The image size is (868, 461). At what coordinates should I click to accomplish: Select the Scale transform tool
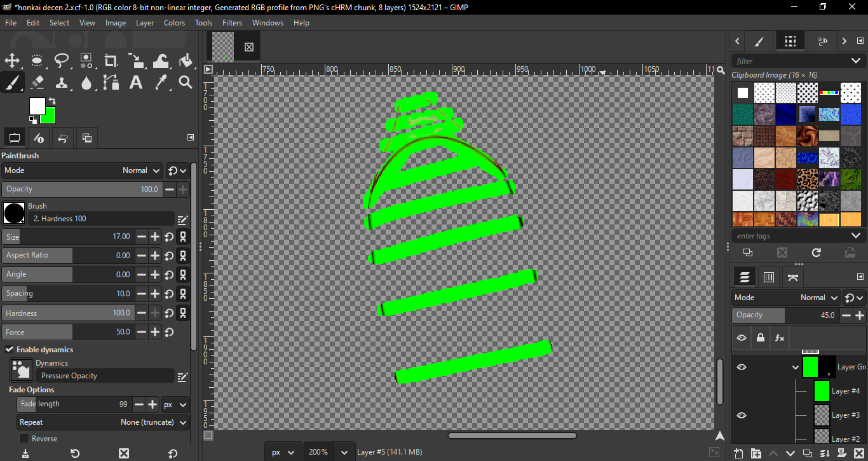tap(136, 61)
